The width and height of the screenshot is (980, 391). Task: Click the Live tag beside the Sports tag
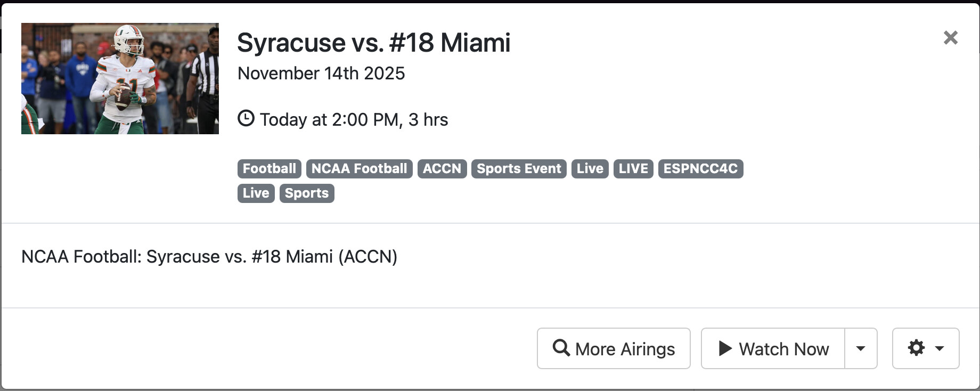[x=256, y=193]
